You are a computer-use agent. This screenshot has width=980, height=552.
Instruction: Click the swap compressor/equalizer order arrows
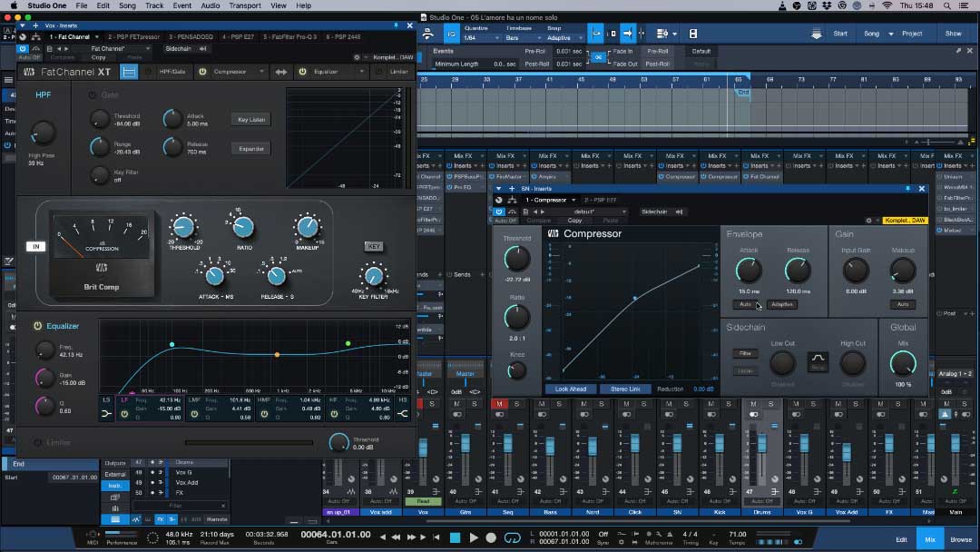click(281, 72)
